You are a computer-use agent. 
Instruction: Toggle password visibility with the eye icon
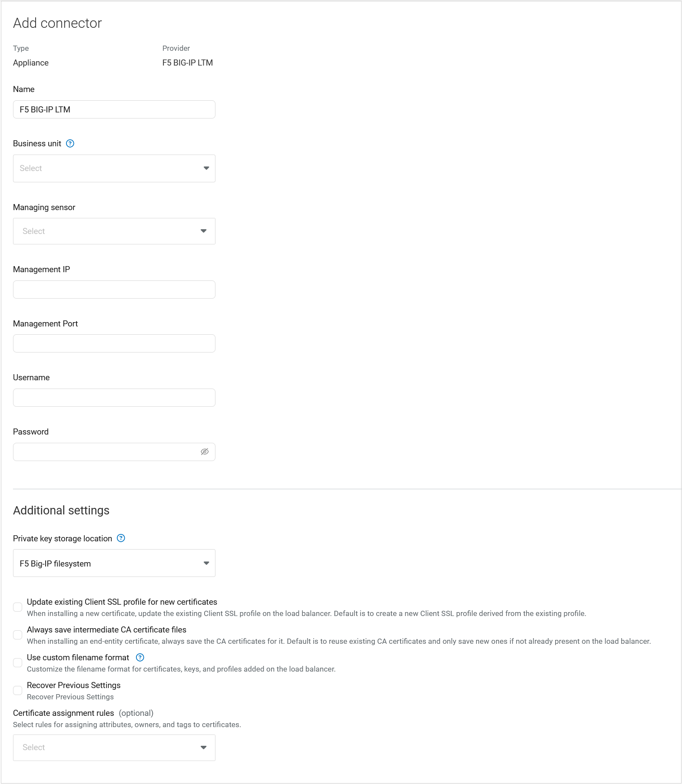205,451
